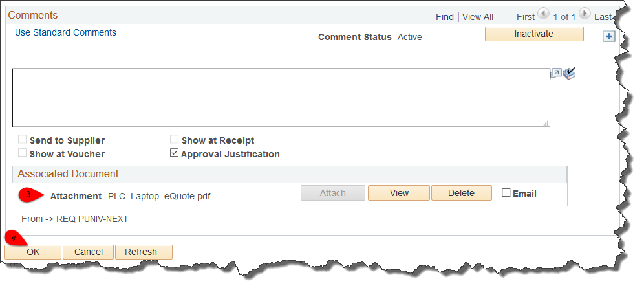Check the Send to Supplier box
This screenshot has height=288, width=644.
(x=23, y=140)
